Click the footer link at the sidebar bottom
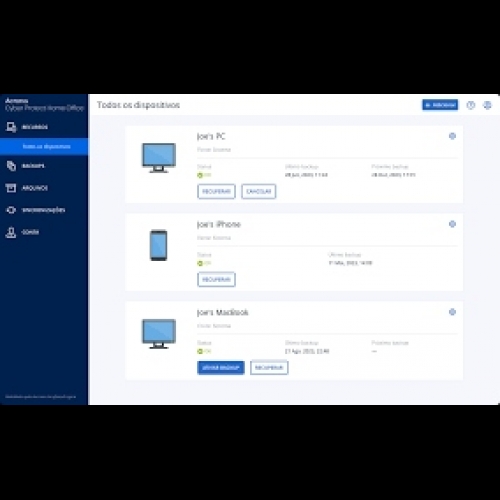The image size is (500, 500). tap(40, 397)
